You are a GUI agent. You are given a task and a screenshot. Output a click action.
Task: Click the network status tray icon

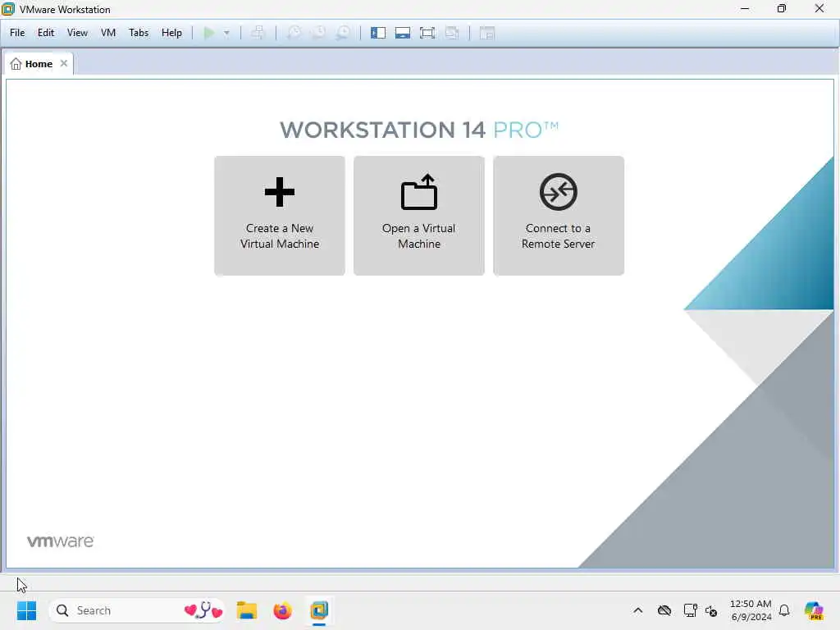click(x=691, y=610)
